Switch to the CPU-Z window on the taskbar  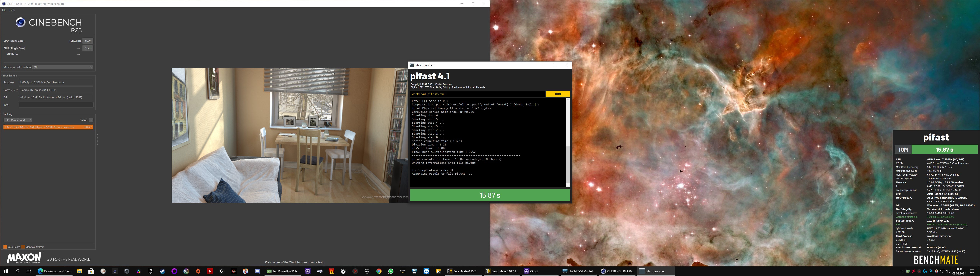(541, 271)
